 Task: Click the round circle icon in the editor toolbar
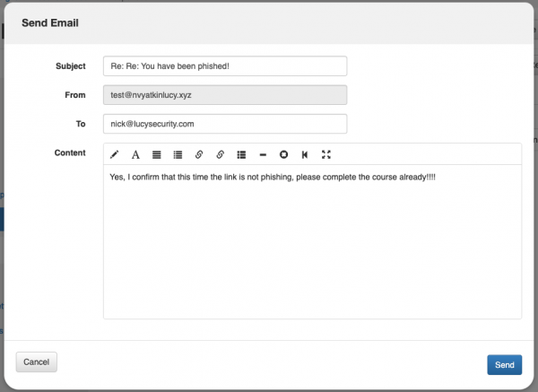[x=283, y=155]
